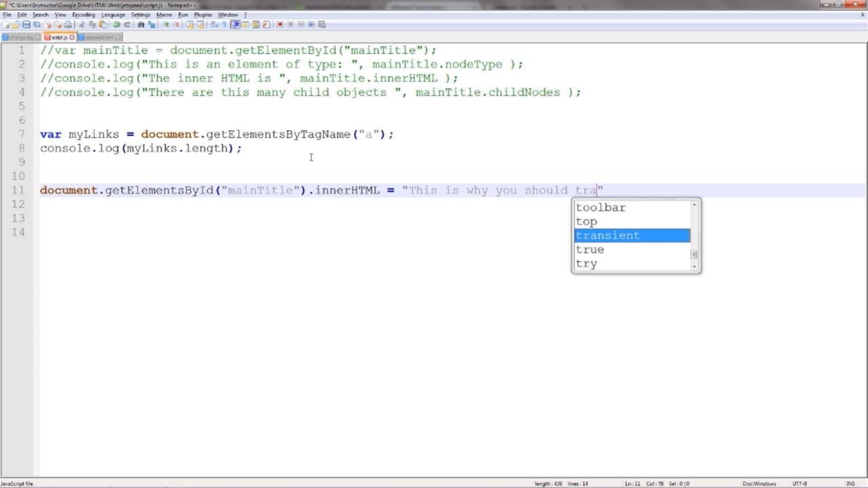Screen dimensions: 868x488
Task: Start macro recording with the red Record icon
Action: pyautogui.click(x=280, y=24)
